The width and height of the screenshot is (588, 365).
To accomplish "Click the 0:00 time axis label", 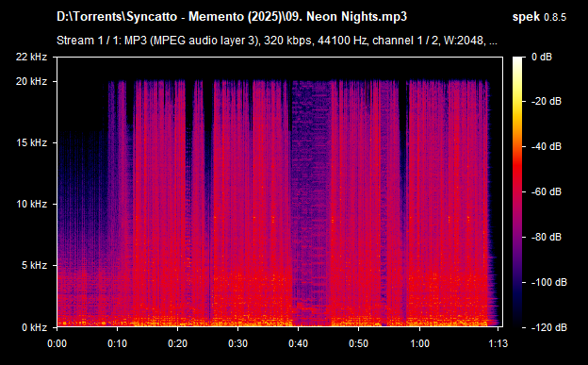I will point(57,343).
